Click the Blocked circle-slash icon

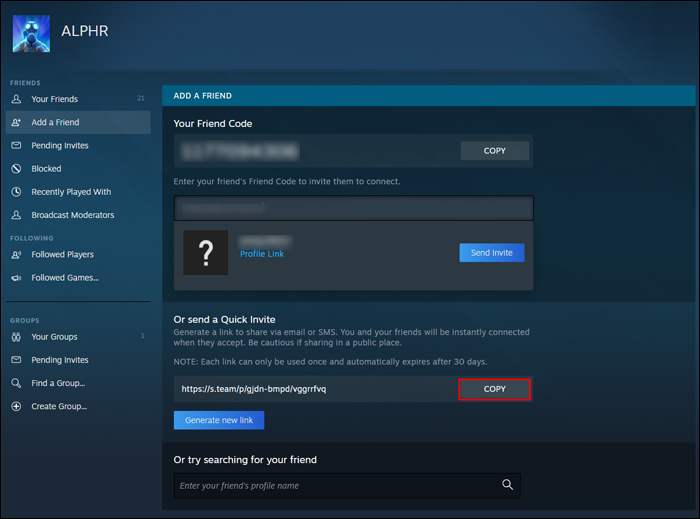16,169
